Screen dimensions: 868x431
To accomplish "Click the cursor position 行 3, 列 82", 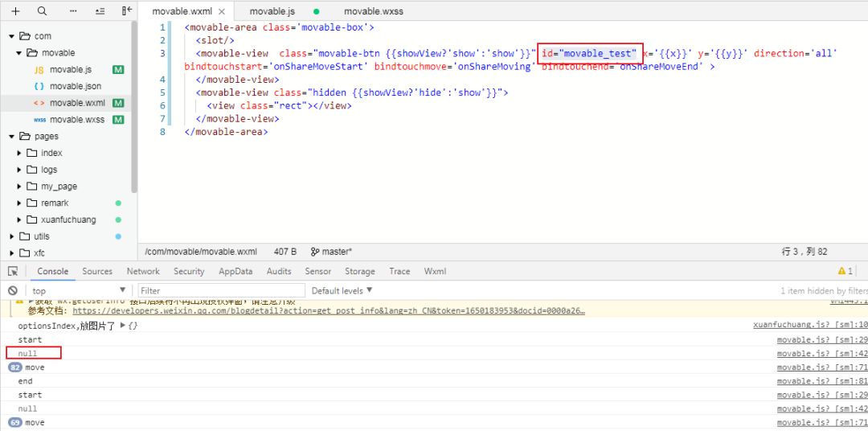I will (x=805, y=252).
